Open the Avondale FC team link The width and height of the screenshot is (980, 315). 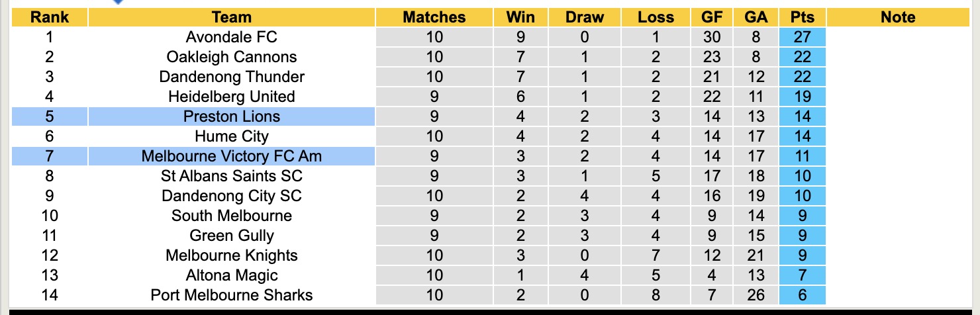point(232,37)
